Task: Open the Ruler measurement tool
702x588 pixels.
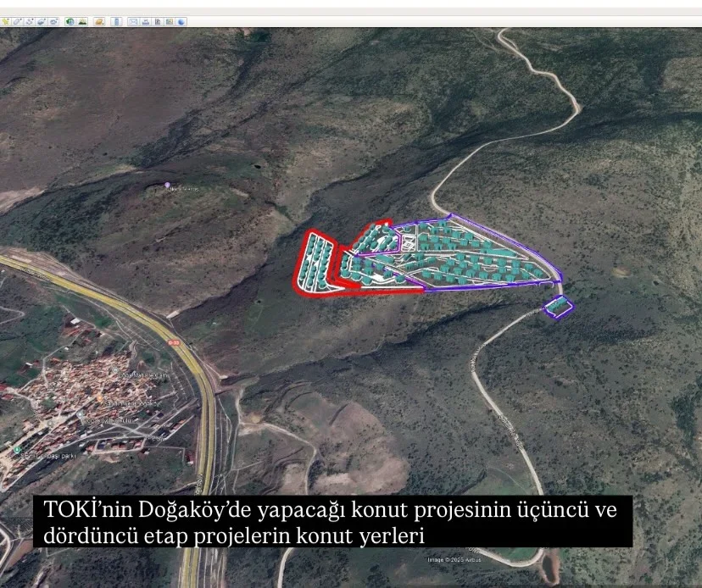Action: pyautogui.click(x=116, y=21)
